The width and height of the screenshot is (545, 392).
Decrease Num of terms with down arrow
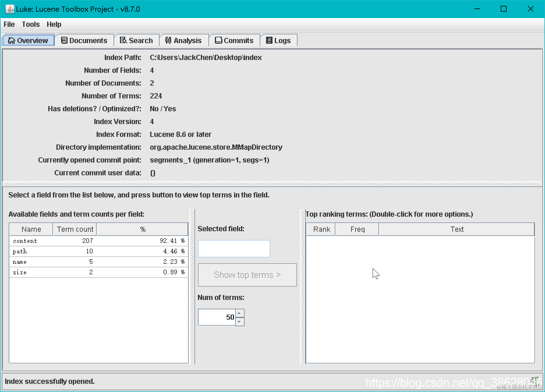240,322
